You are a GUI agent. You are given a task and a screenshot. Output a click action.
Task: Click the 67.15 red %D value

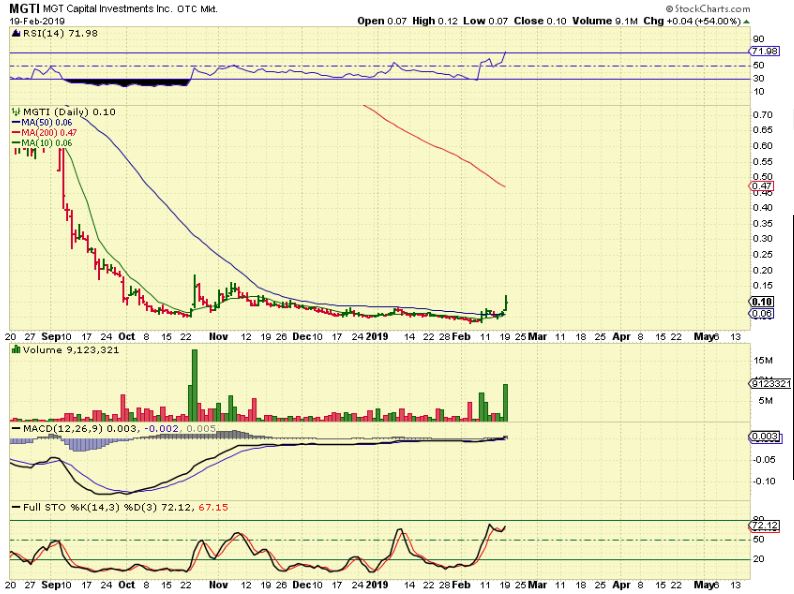(213, 507)
